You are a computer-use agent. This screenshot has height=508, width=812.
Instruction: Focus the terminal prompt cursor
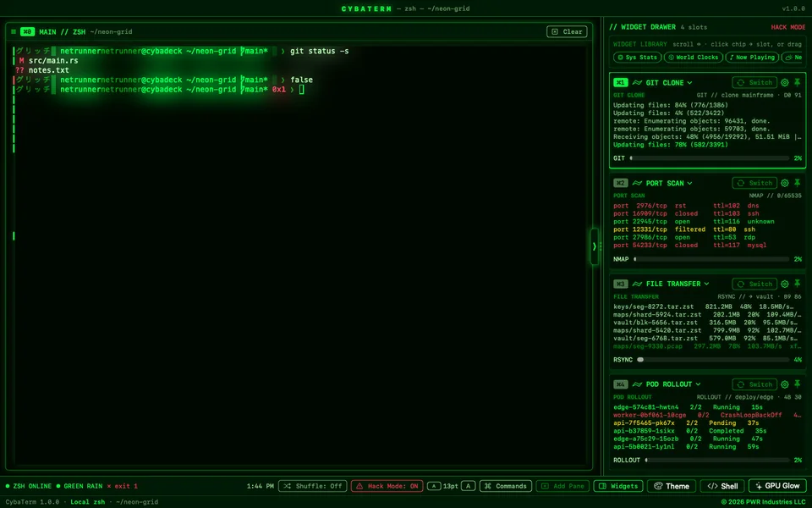click(301, 89)
